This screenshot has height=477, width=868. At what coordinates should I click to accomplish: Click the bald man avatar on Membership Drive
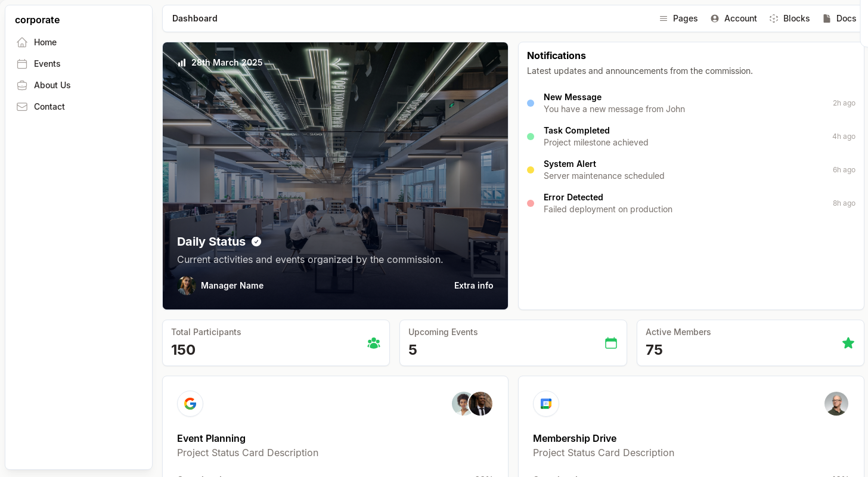click(836, 404)
